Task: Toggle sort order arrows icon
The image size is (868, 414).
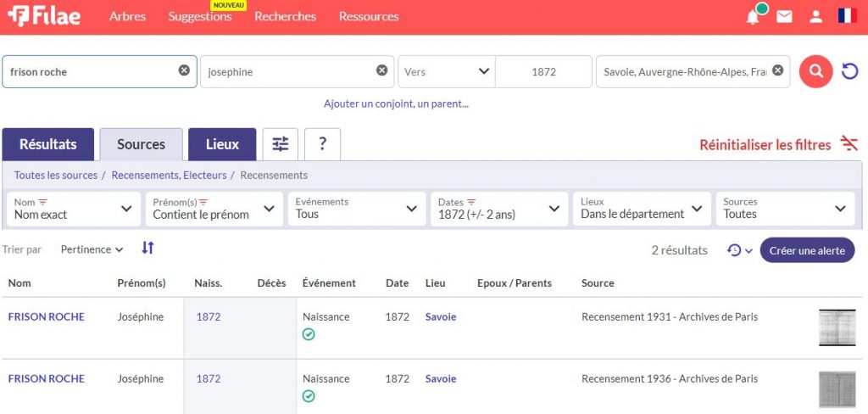Action: (148, 249)
